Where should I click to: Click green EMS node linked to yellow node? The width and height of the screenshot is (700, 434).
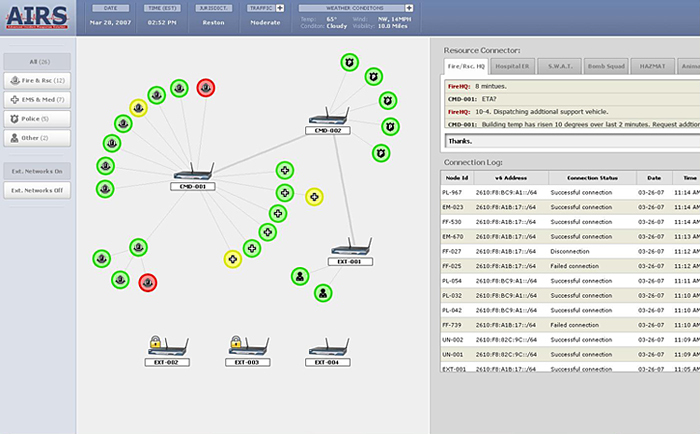pyautogui.click(x=285, y=193)
